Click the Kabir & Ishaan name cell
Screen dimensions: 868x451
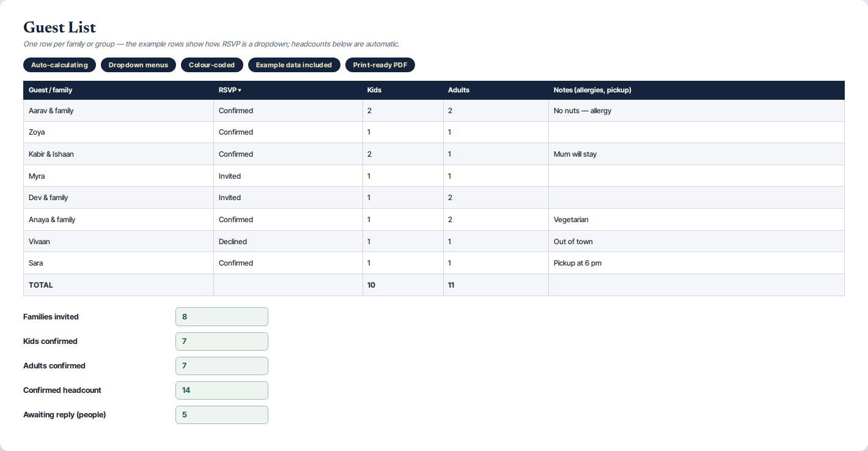118,154
